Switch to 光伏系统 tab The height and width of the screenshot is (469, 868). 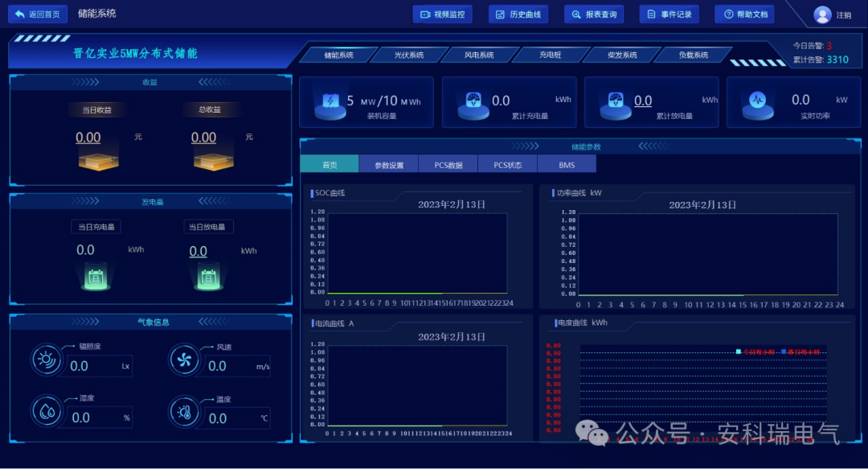(409, 55)
